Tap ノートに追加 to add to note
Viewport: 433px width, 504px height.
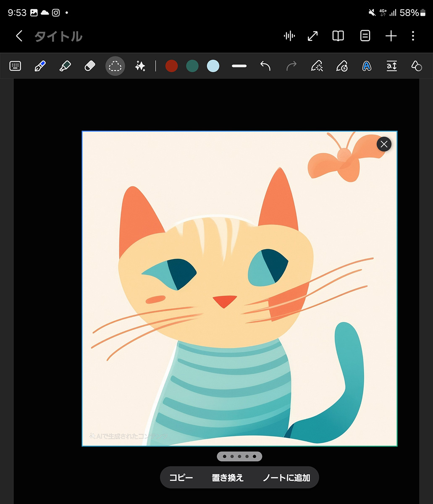tap(286, 478)
